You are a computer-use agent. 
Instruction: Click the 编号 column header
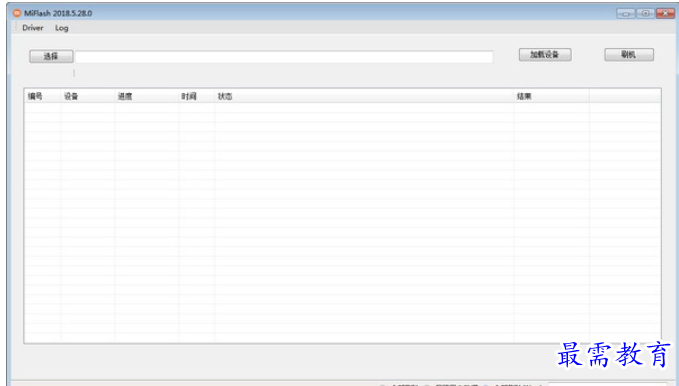point(42,96)
